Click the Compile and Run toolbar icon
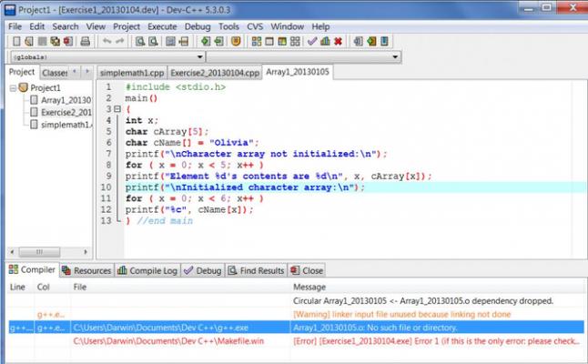This screenshot has height=364, width=588. point(282,41)
